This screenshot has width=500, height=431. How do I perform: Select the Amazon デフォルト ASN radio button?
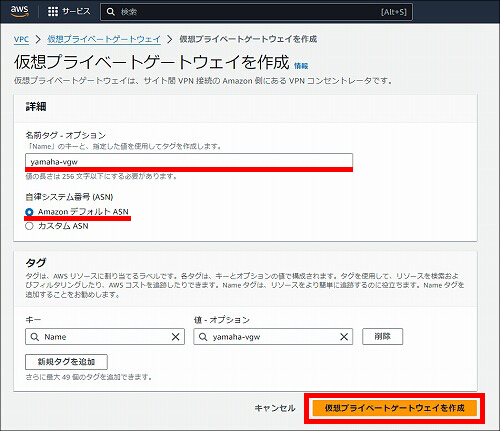[x=29, y=212]
